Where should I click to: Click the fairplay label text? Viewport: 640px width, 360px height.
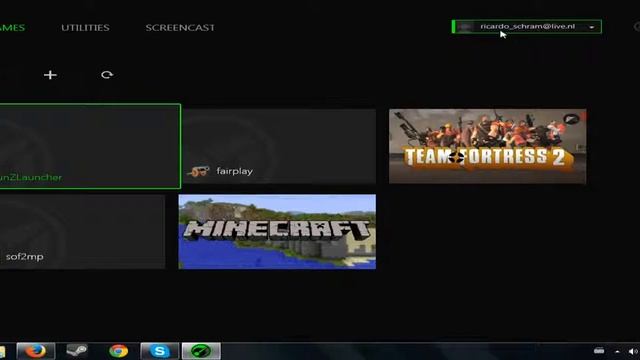[x=234, y=171]
